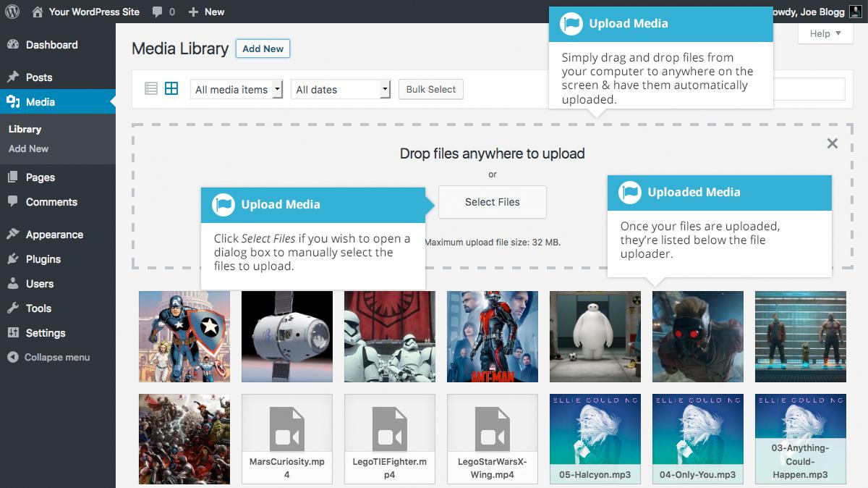Select the 04-Only-You.mp3 audio item

click(698, 439)
